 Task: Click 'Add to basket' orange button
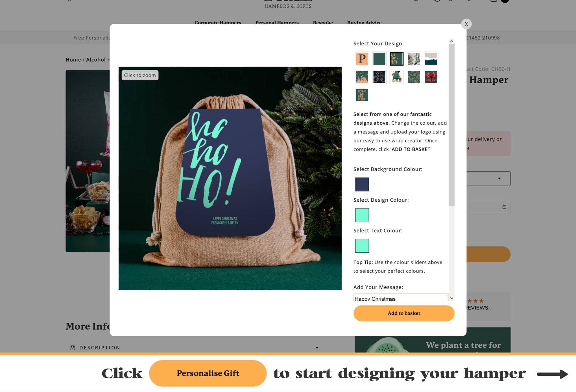point(404,313)
